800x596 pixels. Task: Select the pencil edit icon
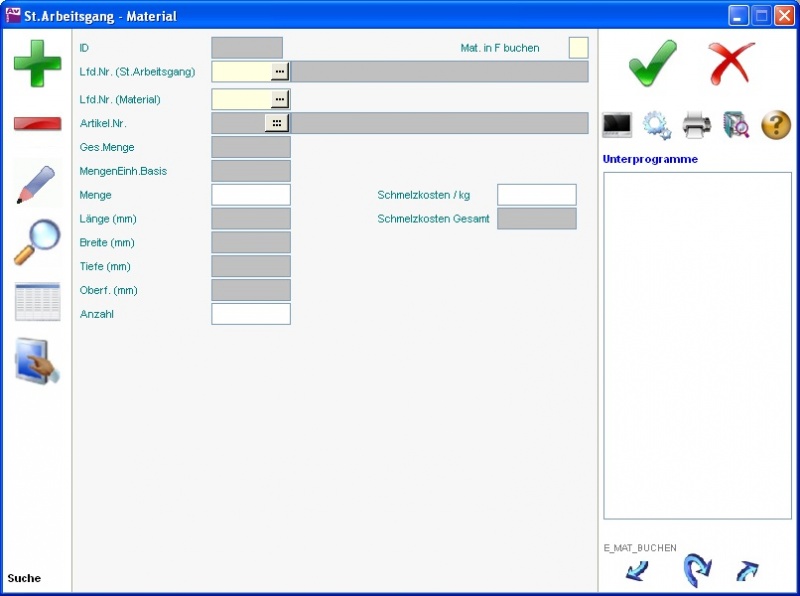click(x=37, y=183)
